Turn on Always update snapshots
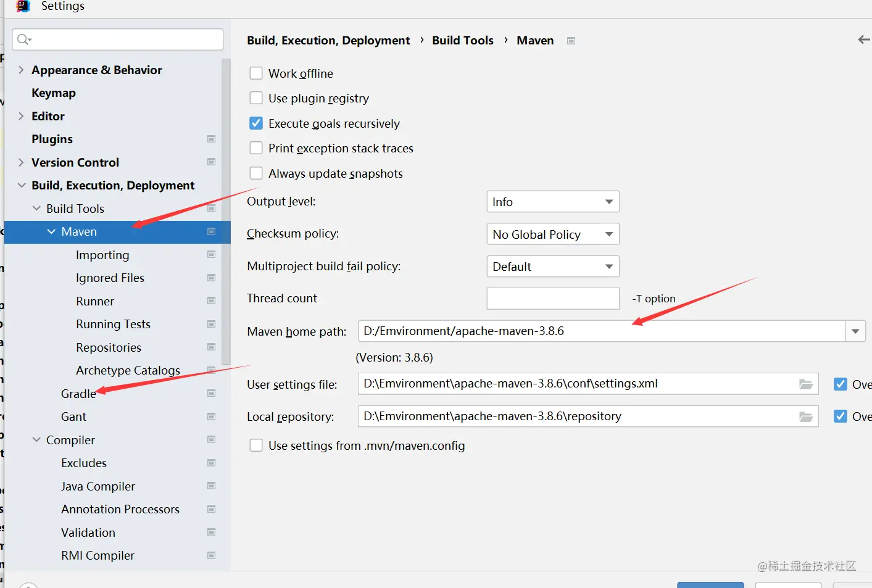Viewport: 872px width, 588px height. point(256,173)
